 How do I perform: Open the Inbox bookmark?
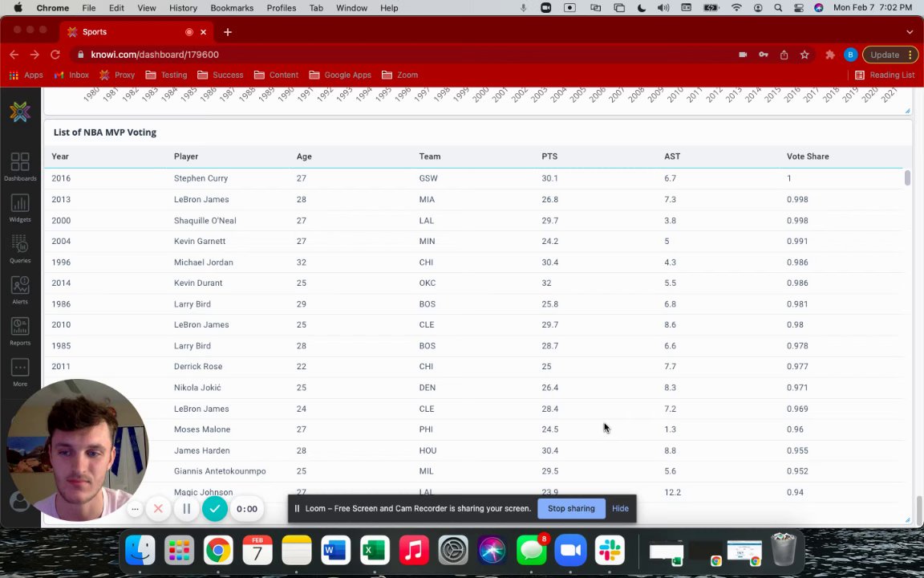[71, 75]
